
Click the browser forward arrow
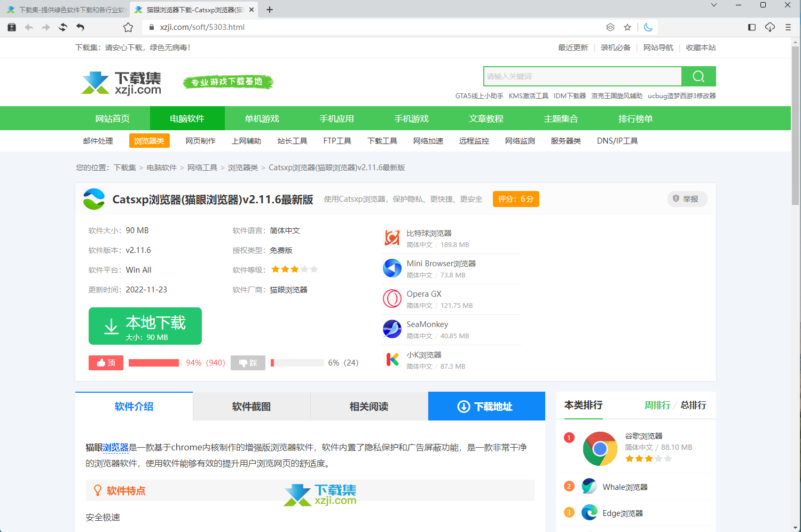pos(46,27)
